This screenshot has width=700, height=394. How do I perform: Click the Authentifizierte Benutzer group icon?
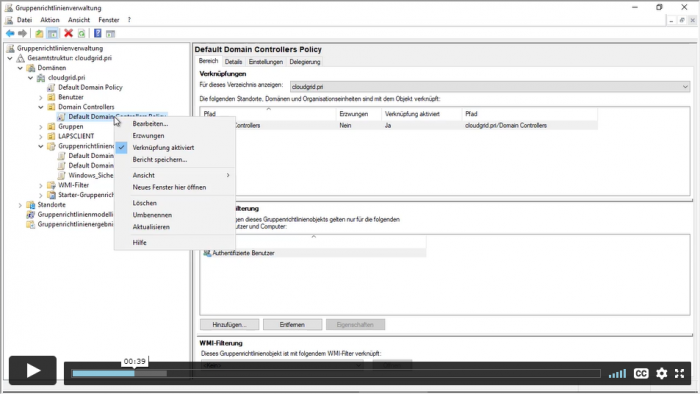(207, 253)
